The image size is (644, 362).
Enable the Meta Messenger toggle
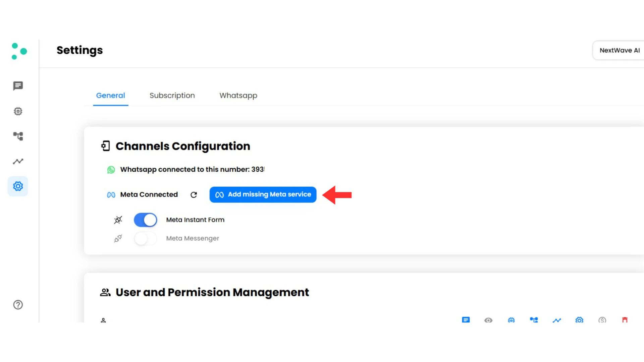pyautogui.click(x=145, y=238)
